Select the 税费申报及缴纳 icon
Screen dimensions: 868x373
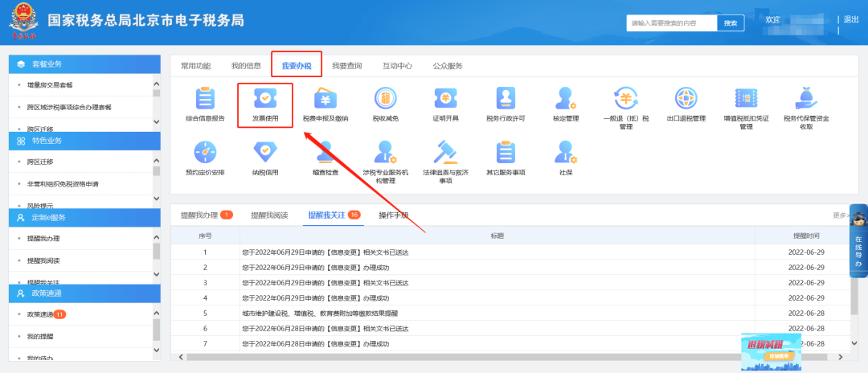coord(325,99)
